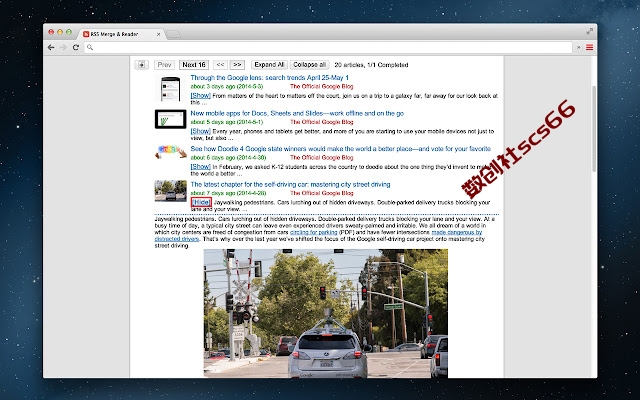The image size is (640, 400).
Task: Click the 'about 7 days ago (2014-4-28)' date
Action: point(228,193)
